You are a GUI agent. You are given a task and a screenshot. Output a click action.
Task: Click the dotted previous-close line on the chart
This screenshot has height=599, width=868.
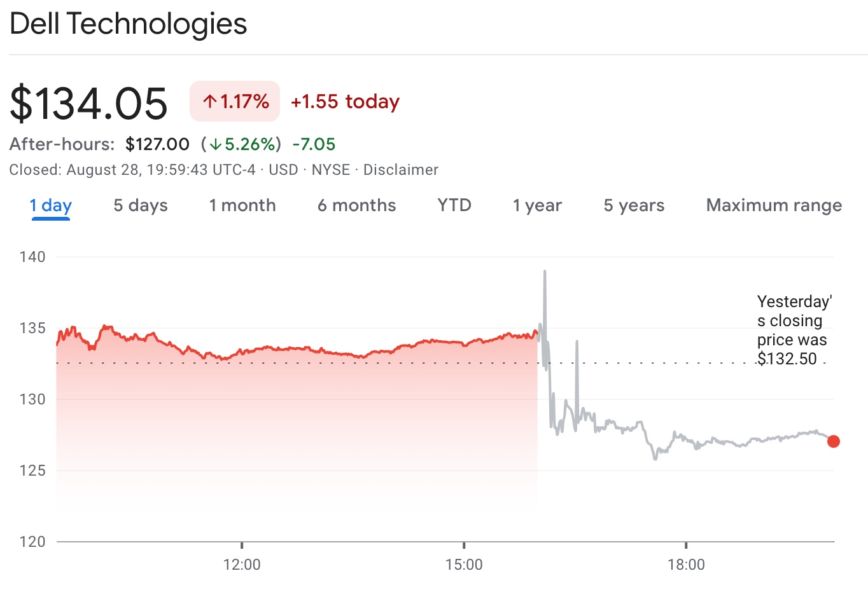pyautogui.click(x=382, y=364)
